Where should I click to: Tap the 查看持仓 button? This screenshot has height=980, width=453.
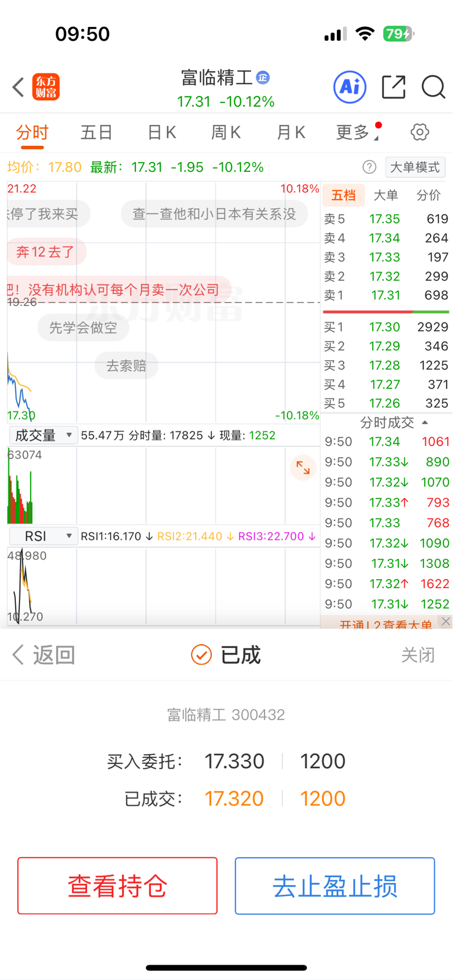click(x=117, y=886)
